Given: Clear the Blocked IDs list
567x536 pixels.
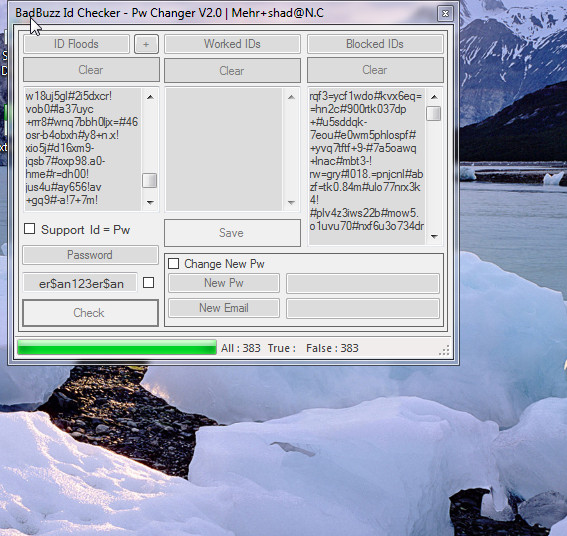Looking at the screenshot, I should pyautogui.click(x=375, y=70).
